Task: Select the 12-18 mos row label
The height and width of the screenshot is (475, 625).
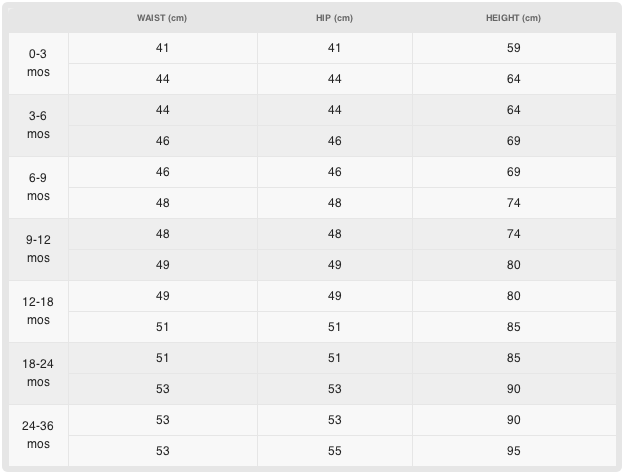Action: click(x=38, y=311)
